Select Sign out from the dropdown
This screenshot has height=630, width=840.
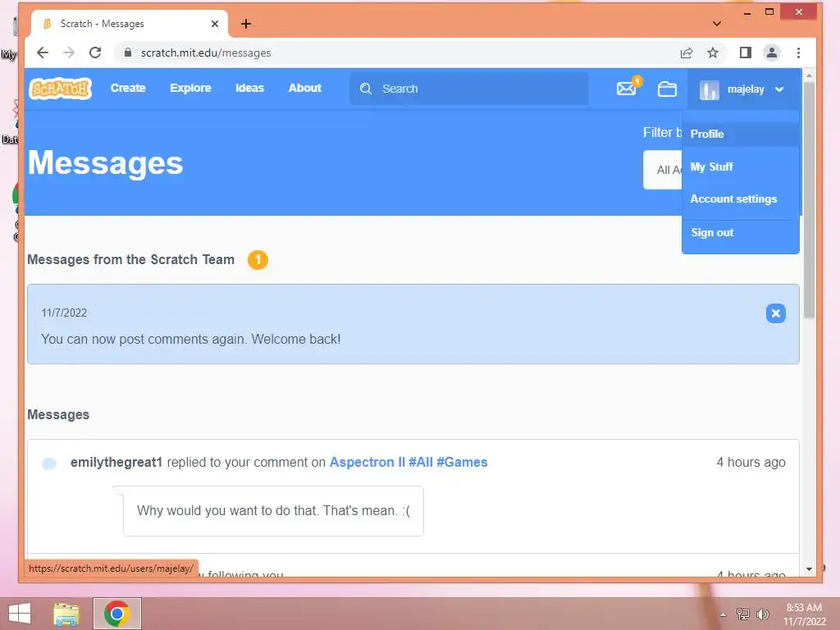point(741,232)
